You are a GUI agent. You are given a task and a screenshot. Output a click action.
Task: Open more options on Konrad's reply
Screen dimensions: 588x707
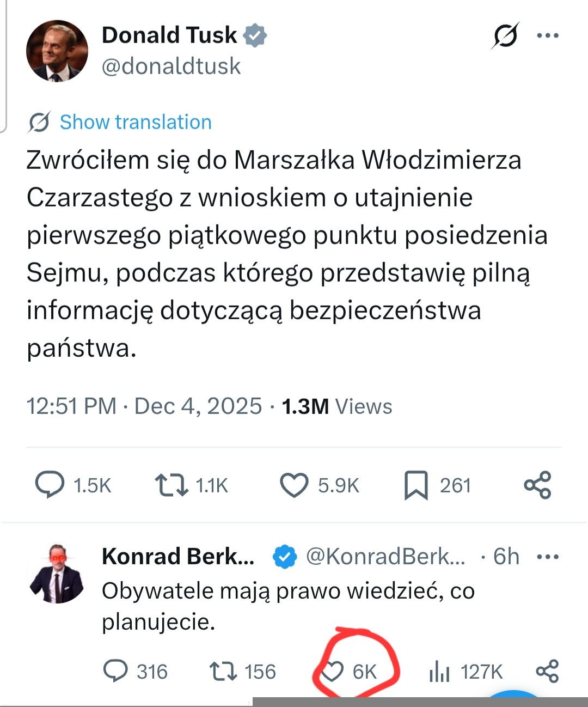tap(547, 557)
